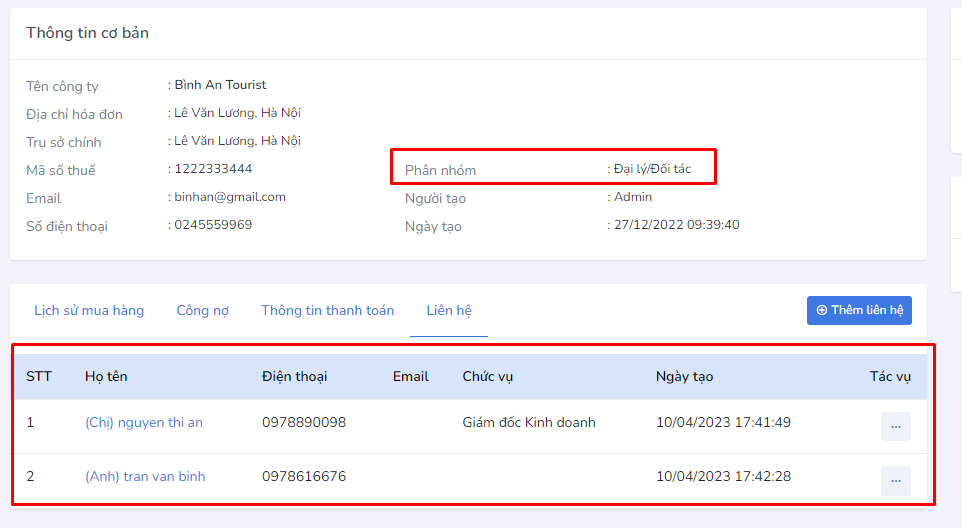Open actions menu for tran van binh
Viewport: 962px width, 528px height.
pos(895,480)
